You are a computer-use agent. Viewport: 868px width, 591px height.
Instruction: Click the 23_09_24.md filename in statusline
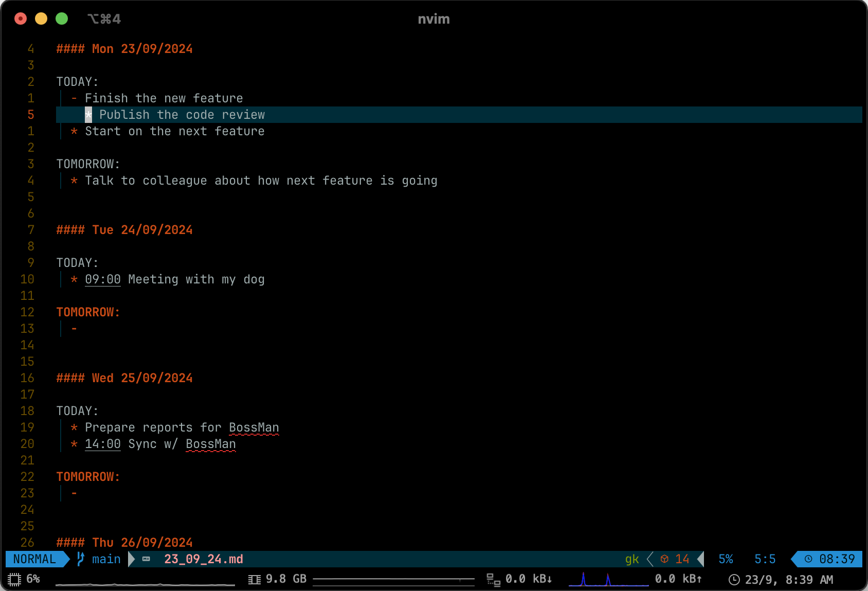(x=204, y=559)
